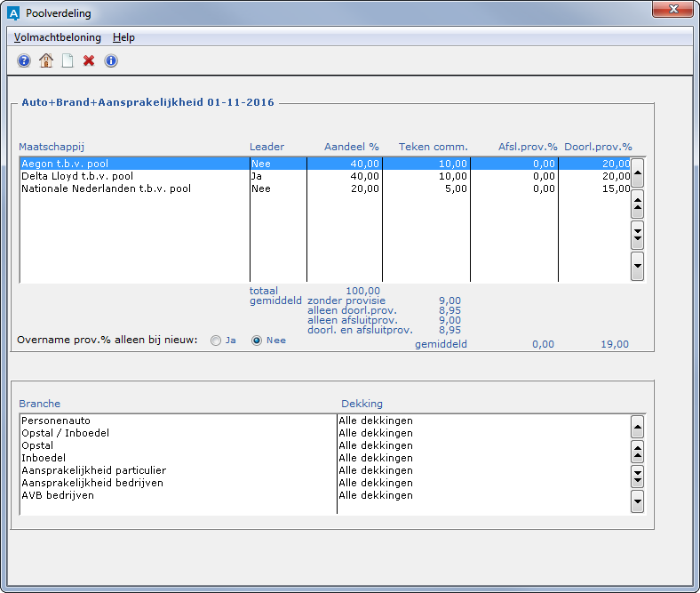Select Personenauto in the Branche list
700x593 pixels.
(178, 421)
